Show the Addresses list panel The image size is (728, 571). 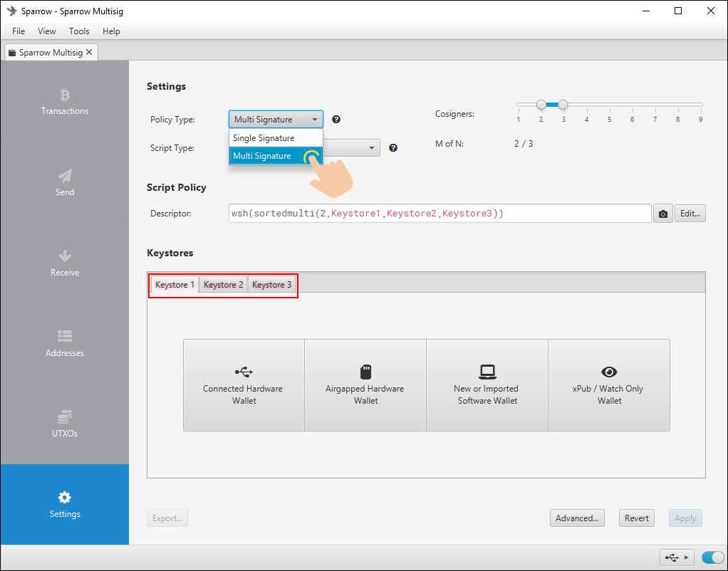(65, 344)
